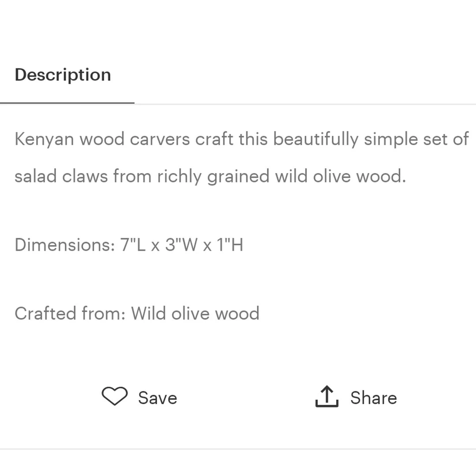Click the heart icon to favorite item
Screen dimensions: 476x476
115,396
